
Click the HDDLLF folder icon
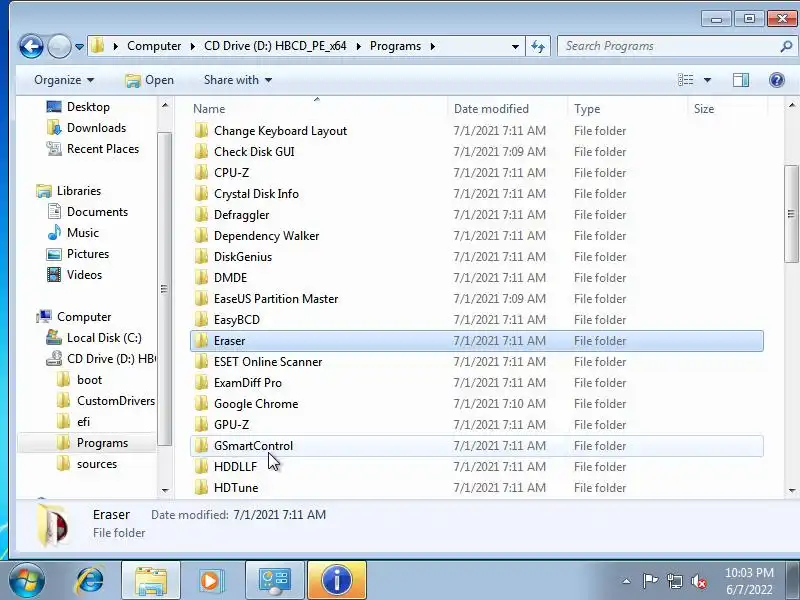coord(201,466)
